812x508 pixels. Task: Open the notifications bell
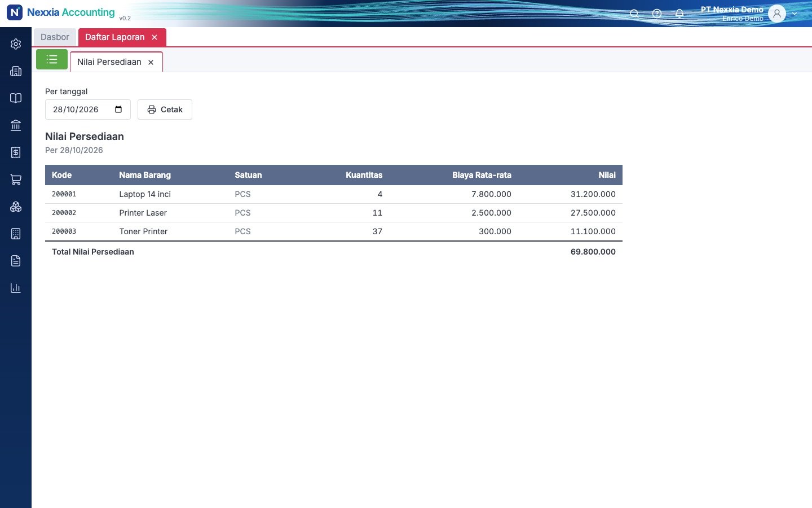679,14
